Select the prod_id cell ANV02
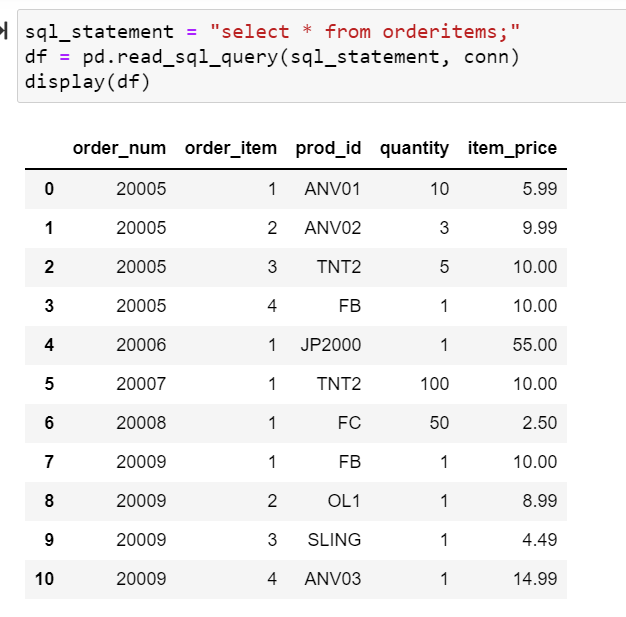Image resolution: width=626 pixels, height=617 pixels. [x=333, y=228]
